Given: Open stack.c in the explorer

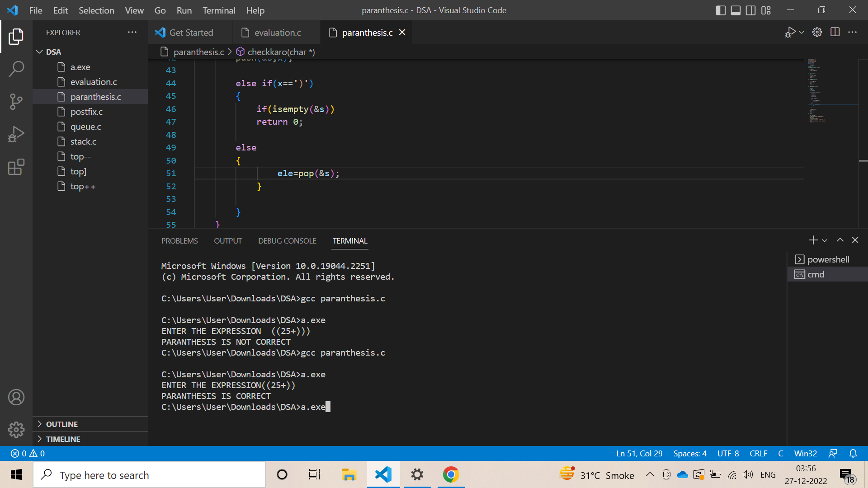Looking at the screenshot, I should (83, 141).
